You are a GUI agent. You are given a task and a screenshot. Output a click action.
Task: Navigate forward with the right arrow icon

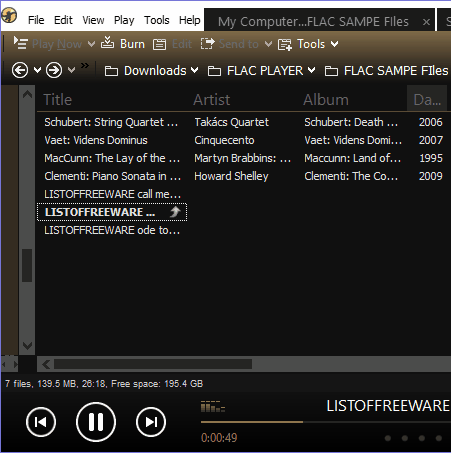[54, 70]
